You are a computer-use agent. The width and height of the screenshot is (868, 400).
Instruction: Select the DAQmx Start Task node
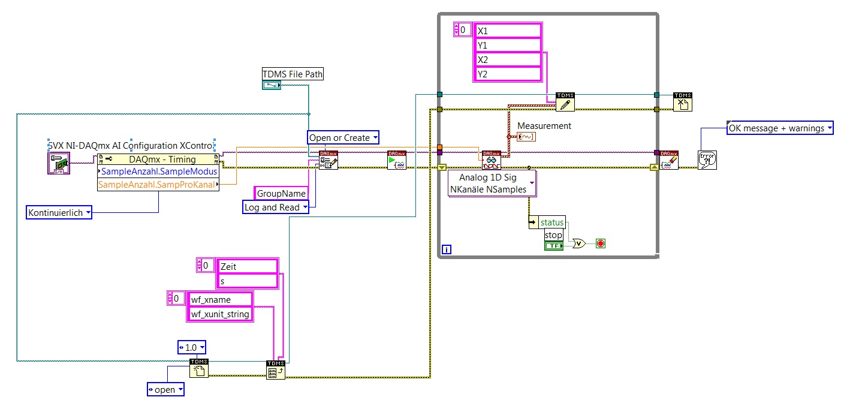coord(396,160)
